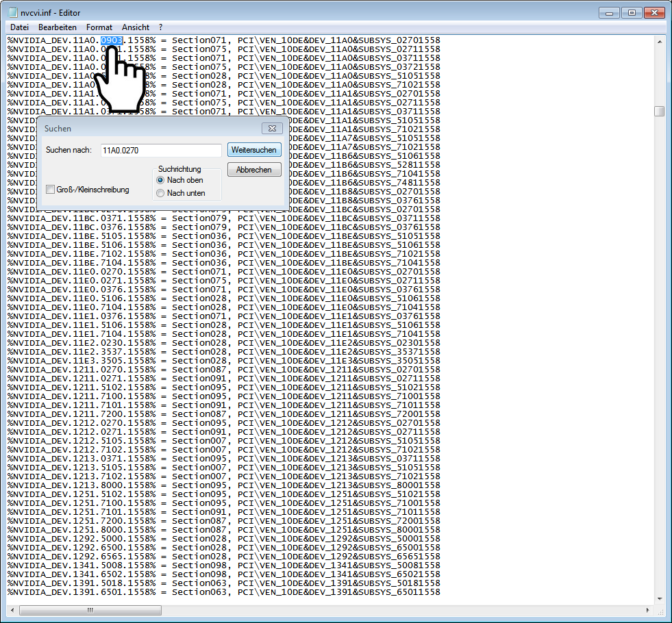Click SUBSYS_71021558 on the 11A0 line
The height and width of the screenshot is (623, 672).
pos(399,85)
